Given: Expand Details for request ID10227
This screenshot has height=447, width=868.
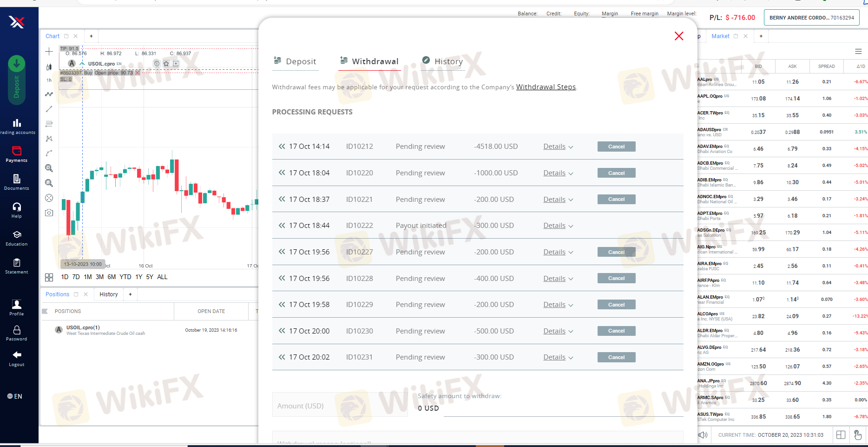Looking at the screenshot, I should [558, 252].
